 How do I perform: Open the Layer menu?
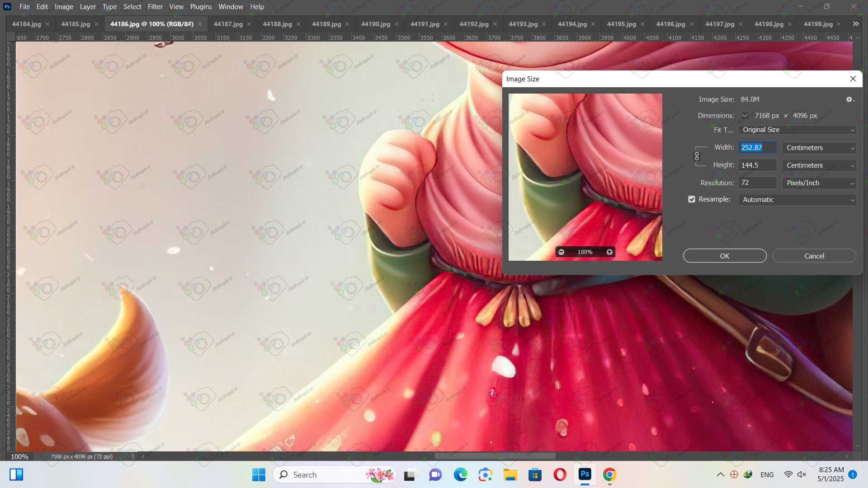[x=88, y=7]
